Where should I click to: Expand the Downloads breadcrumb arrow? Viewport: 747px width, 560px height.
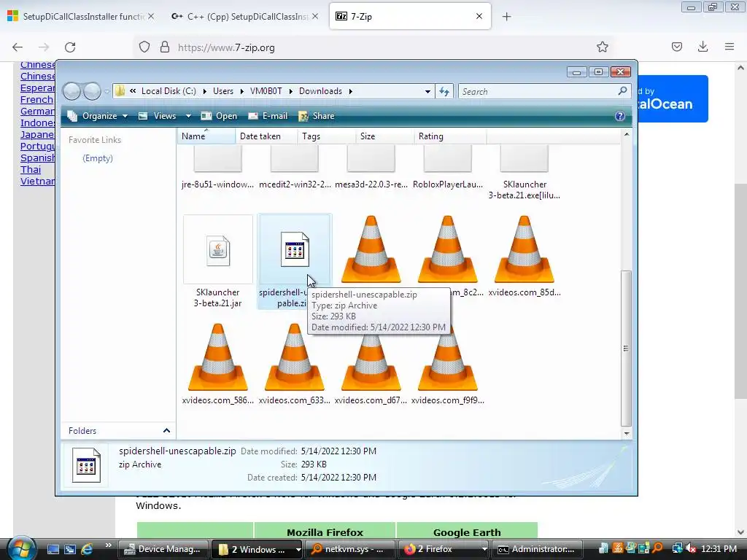pyautogui.click(x=350, y=91)
